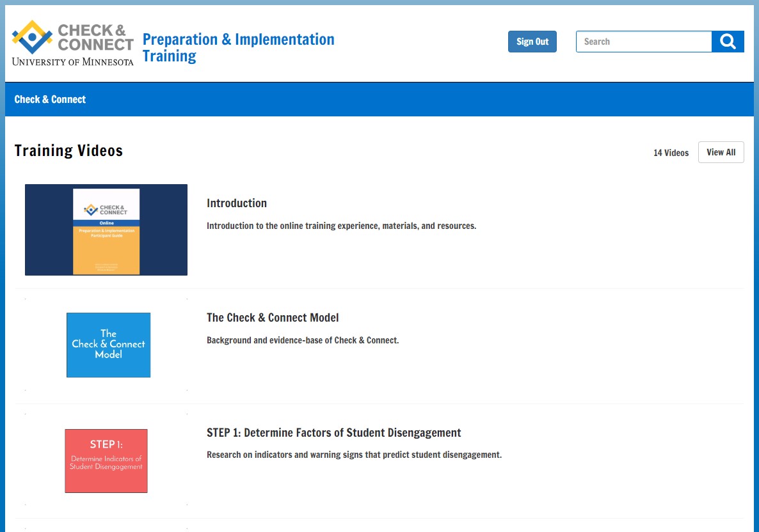Viewport: 759px width, 532px height.
Task: Open Check & Connect nav item
Action: 50,99
